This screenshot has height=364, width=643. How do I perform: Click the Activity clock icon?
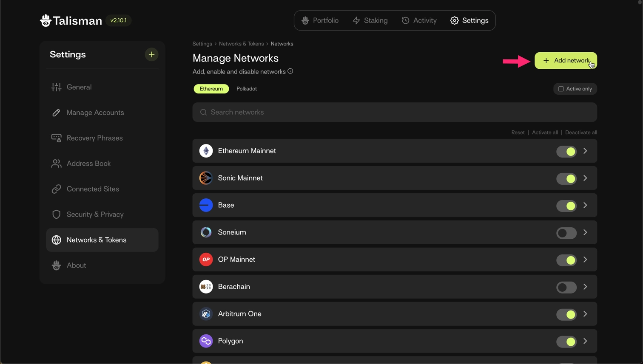(406, 20)
